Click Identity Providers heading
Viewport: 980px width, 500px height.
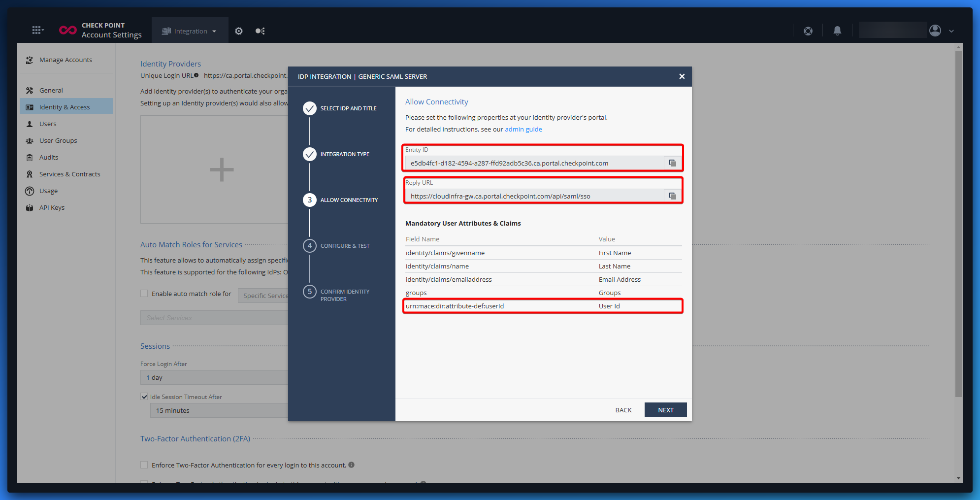(170, 64)
